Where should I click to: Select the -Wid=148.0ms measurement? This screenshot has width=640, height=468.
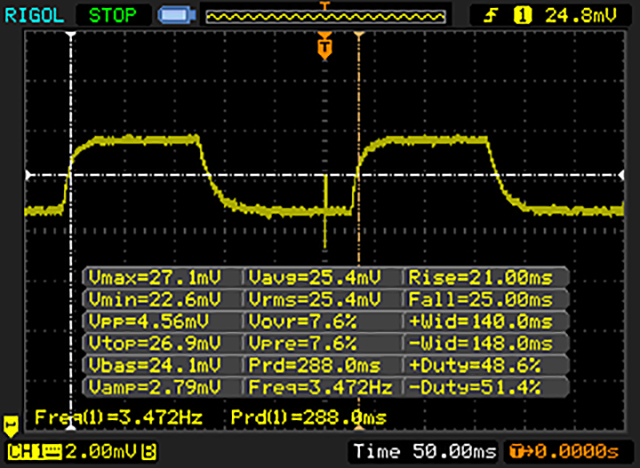480,343
